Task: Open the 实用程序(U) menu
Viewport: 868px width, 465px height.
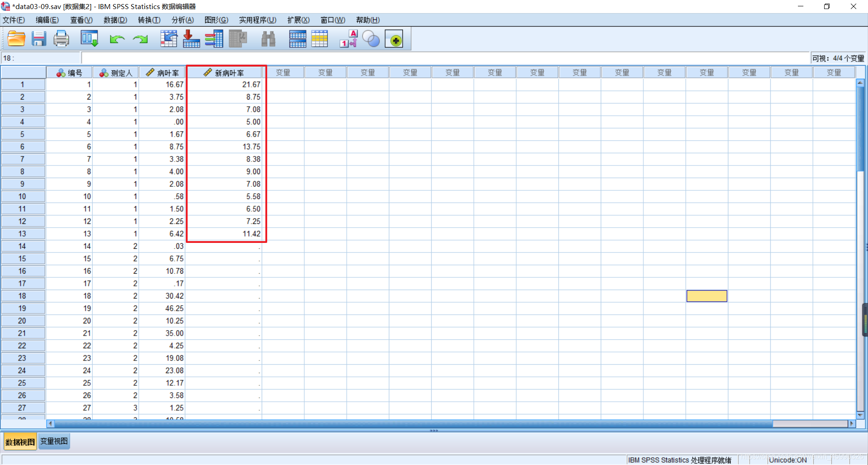Action: pos(258,20)
